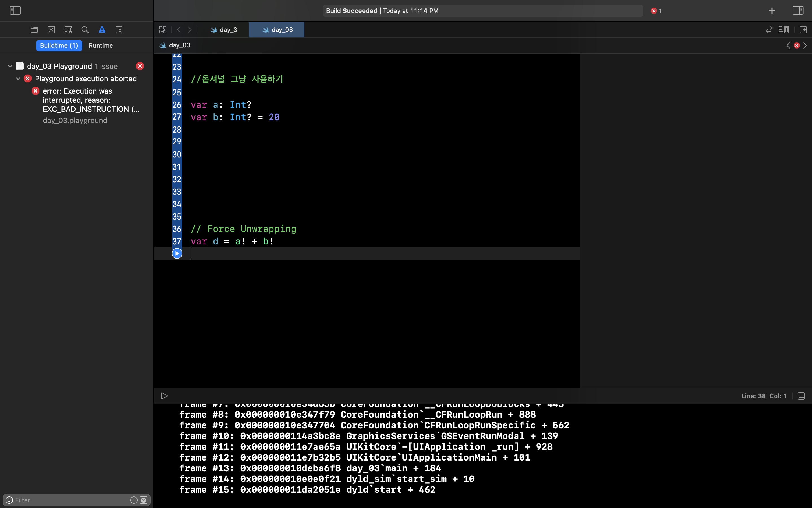Click the red error badge beside day_03 Playground
Viewport: 812px width, 508px height.
click(140, 66)
